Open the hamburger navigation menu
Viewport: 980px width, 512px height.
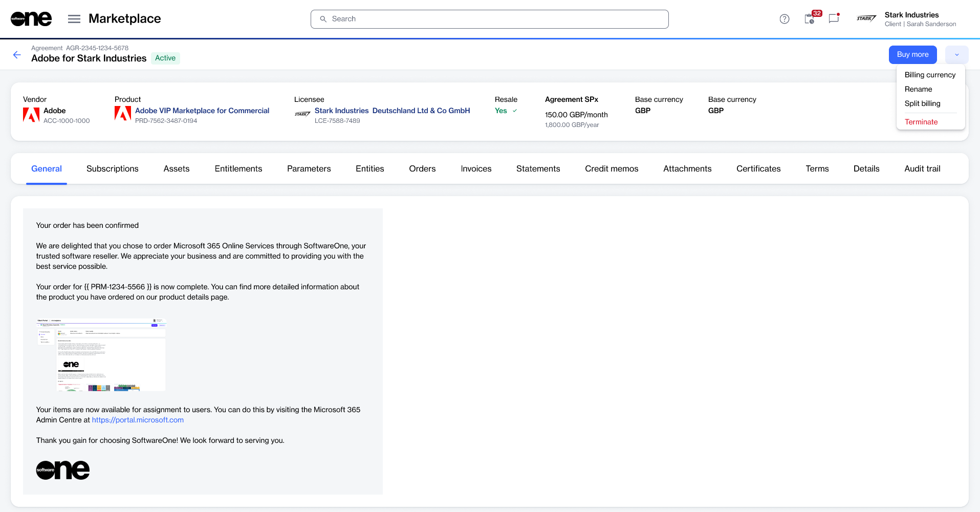74,19
